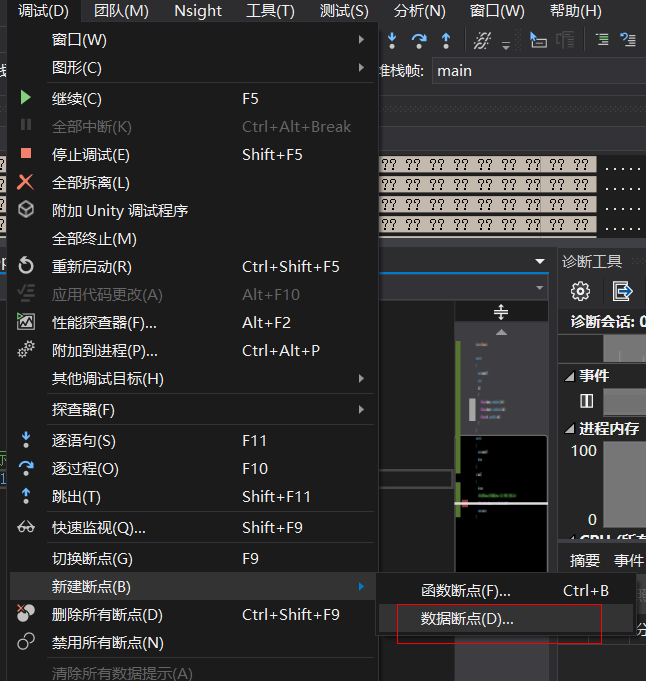Select 重新启动(R) menu entry
The image size is (646, 681).
tap(192, 267)
